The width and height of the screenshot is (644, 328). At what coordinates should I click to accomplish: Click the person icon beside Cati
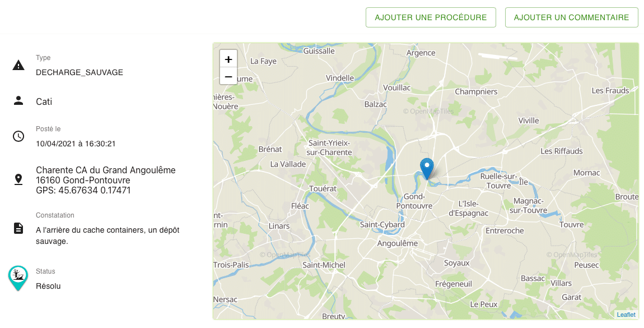(18, 101)
